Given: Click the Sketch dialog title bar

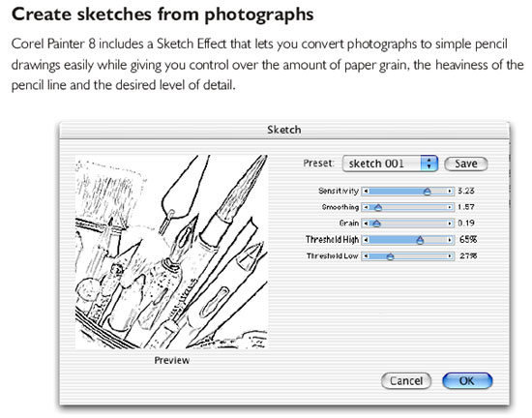Looking at the screenshot, I should click(284, 130).
